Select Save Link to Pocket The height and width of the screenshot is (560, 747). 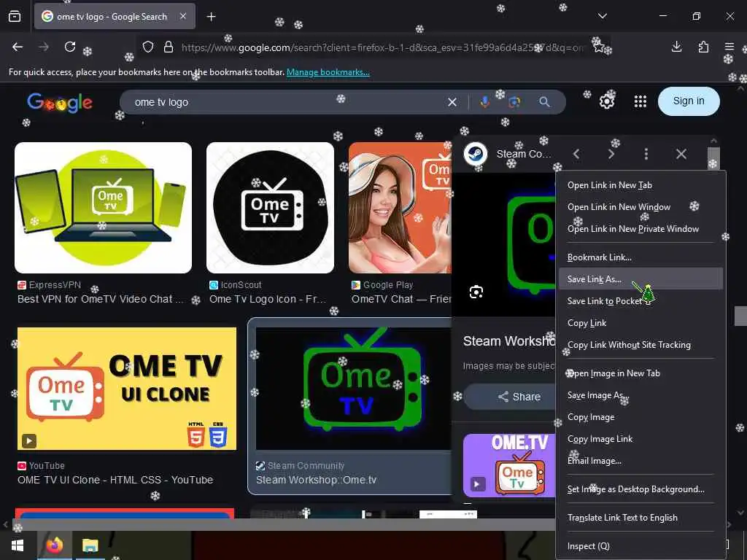(x=640, y=301)
